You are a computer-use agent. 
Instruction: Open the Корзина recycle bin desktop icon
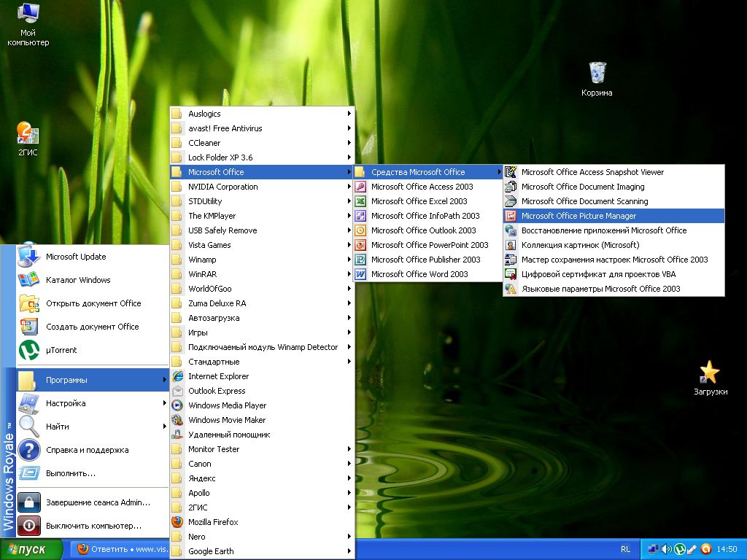(x=597, y=73)
